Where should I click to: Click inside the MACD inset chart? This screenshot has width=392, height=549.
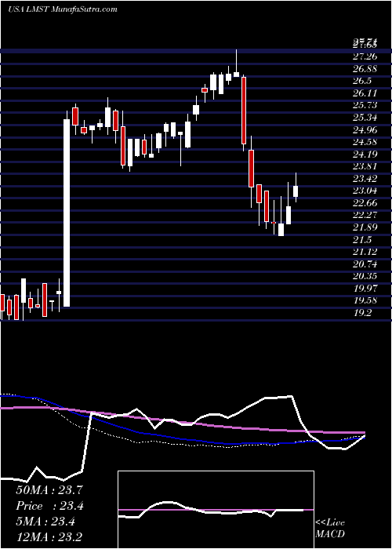tap(216, 510)
